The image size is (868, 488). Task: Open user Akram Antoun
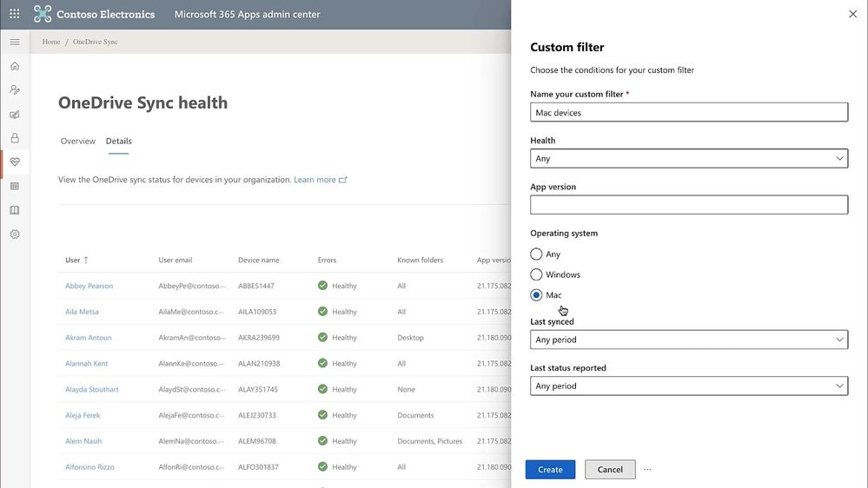pos(89,338)
